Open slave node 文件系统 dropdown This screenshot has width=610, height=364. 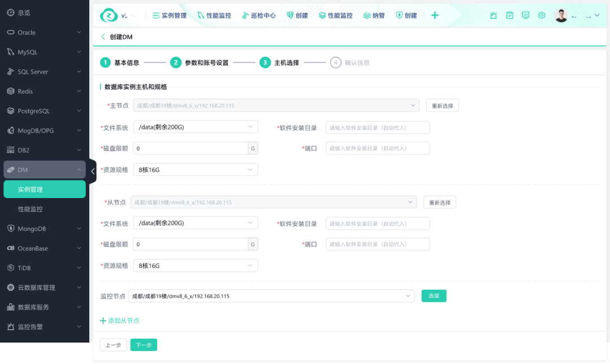click(x=195, y=223)
